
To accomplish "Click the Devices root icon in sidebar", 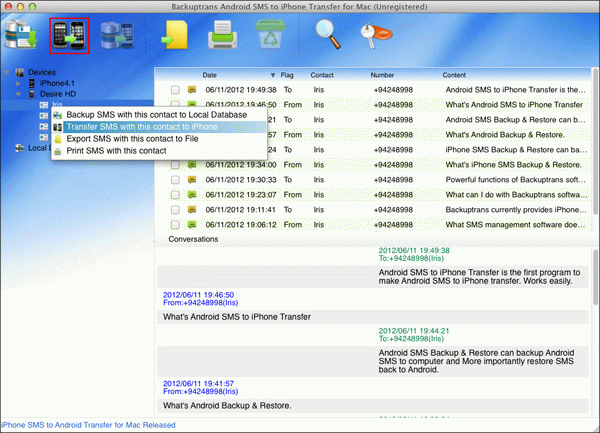I will pyautogui.click(x=20, y=72).
